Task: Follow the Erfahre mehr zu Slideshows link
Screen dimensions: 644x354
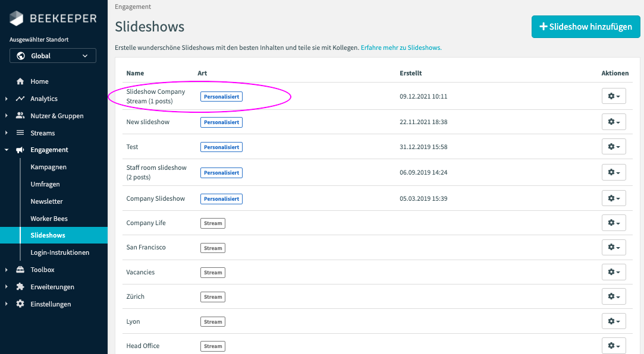Action: point(401,48)
